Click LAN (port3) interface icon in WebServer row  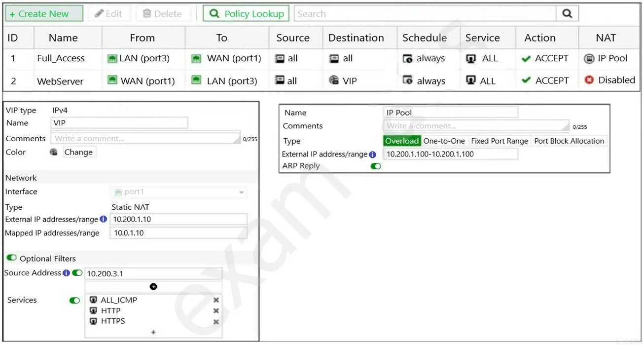pyautogui.click(x=196, y=80)
